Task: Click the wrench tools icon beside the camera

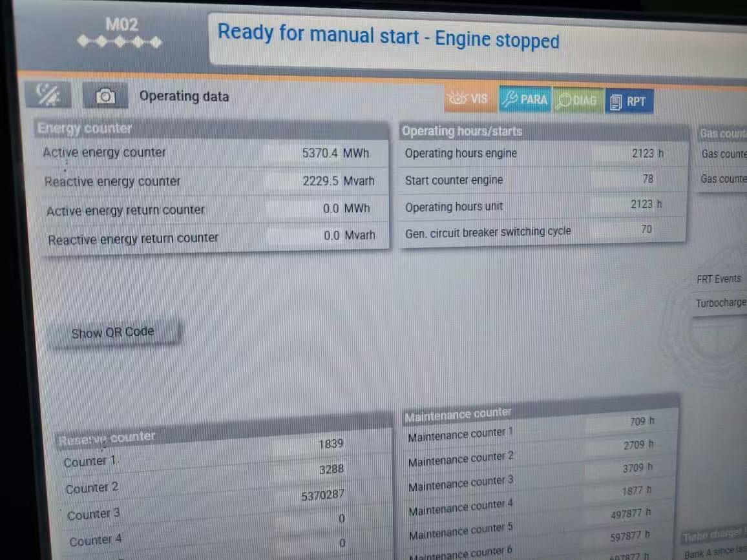Action: [48, 95]
